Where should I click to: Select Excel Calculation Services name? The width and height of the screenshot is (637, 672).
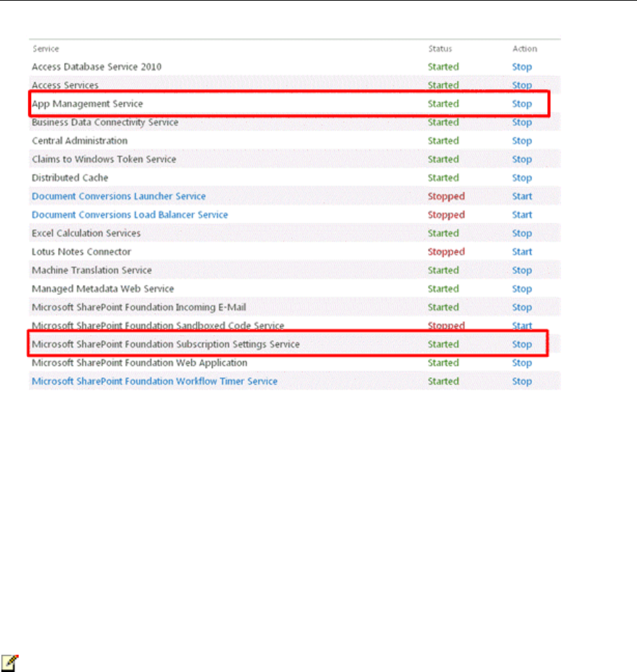coord(86,233)
